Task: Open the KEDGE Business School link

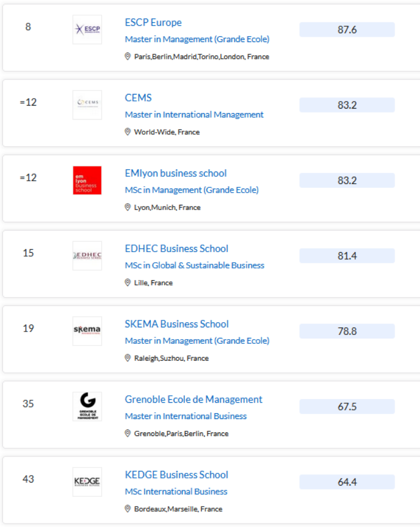Action: (176, 474)
